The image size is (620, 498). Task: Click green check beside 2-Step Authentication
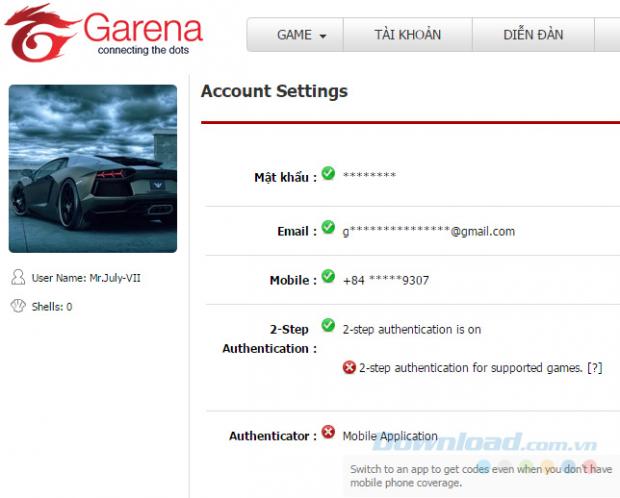point(328,326)
